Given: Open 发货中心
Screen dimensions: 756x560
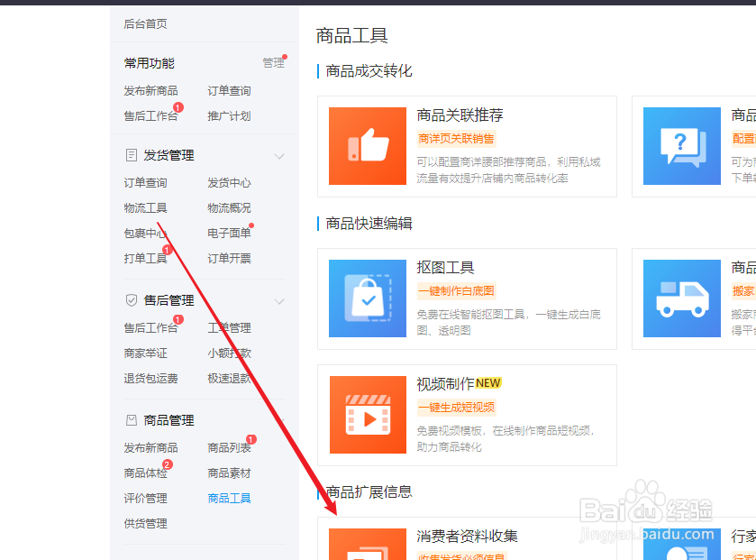Looking at the screenshot, I should [229, 183].
